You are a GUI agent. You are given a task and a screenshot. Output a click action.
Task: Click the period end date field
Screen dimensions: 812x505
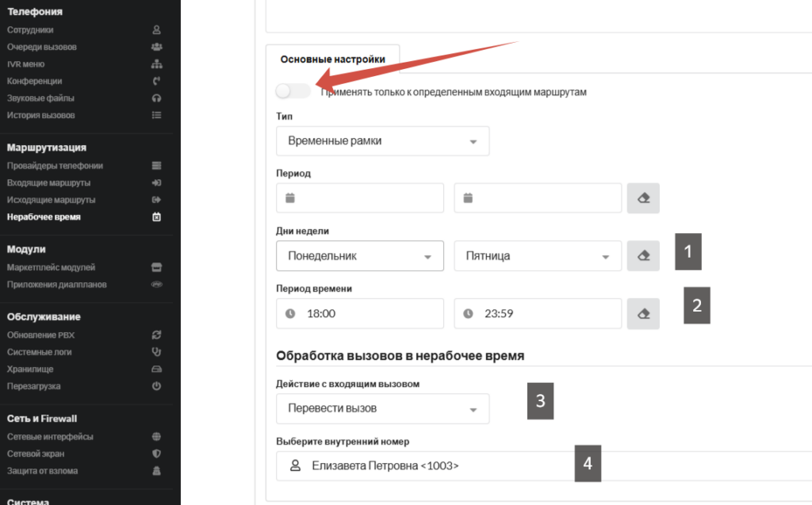(x=538, y=198)
